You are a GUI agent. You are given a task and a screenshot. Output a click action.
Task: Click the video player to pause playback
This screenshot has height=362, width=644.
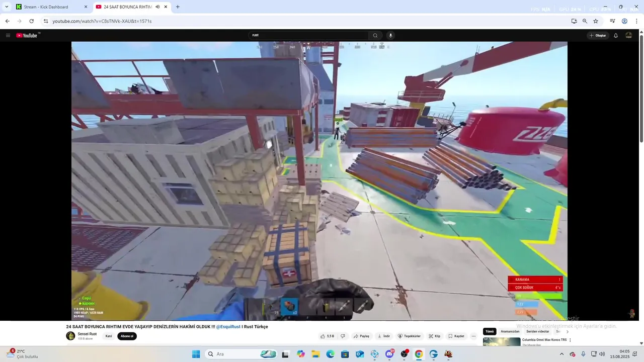319,181
